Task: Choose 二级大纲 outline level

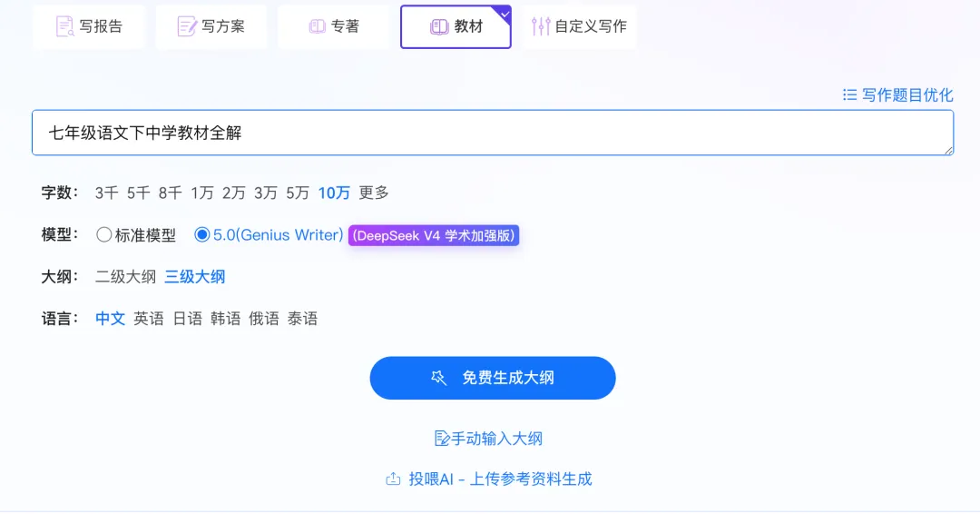Action: coord(125,276)
